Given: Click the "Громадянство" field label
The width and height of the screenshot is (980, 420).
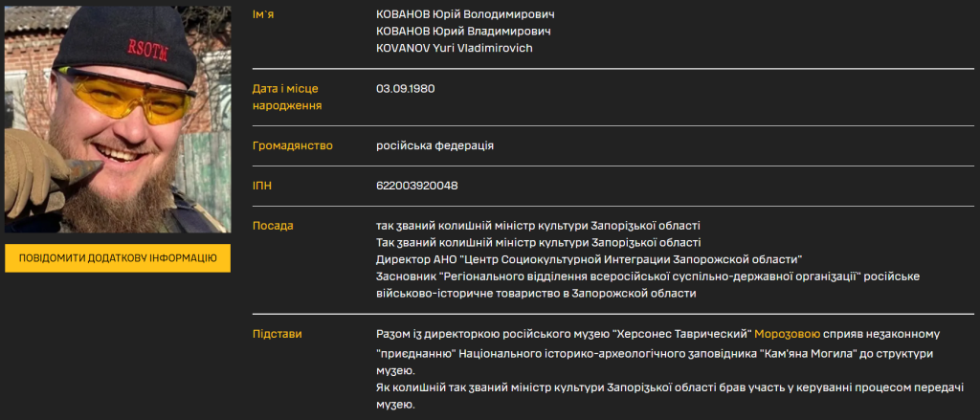Looking at the screenshot, I should click(292, 145).
